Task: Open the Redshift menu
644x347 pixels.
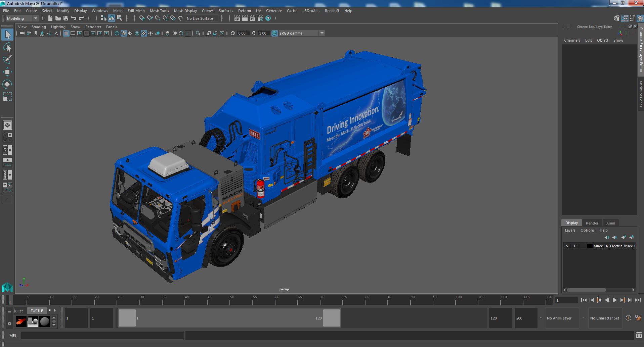Action: (x=332, y=11)
